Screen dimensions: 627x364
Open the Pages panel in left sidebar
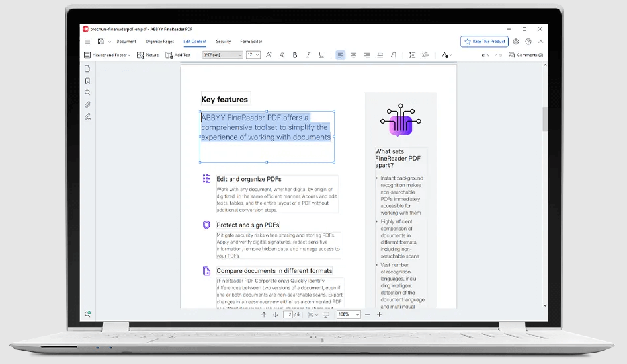[x=87, y=69]
